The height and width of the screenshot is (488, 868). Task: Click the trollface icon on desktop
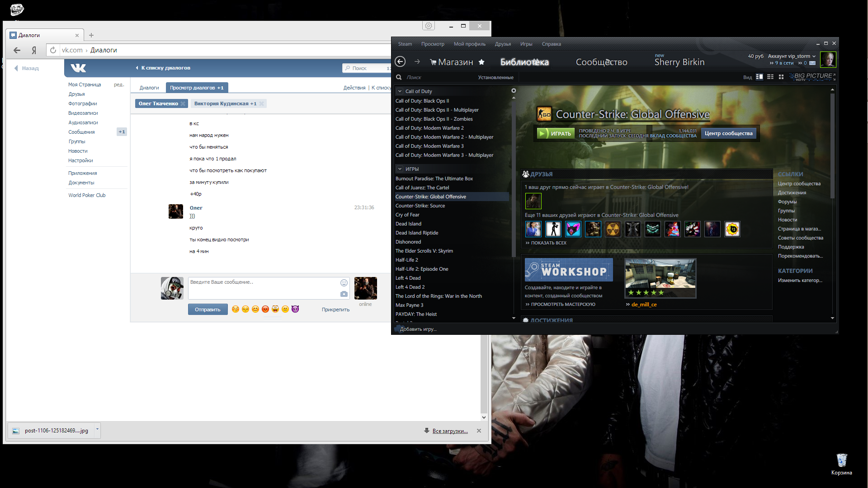click(17, 9)
